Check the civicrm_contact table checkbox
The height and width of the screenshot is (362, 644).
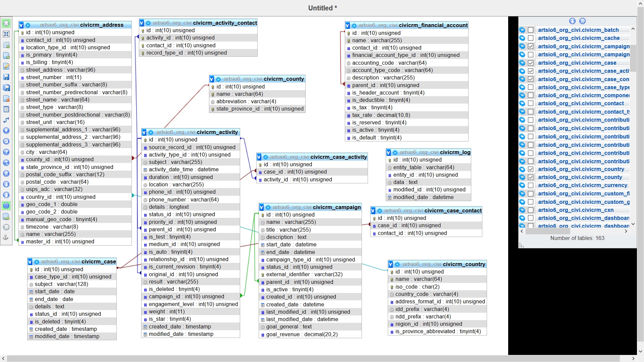coord(531,104)
